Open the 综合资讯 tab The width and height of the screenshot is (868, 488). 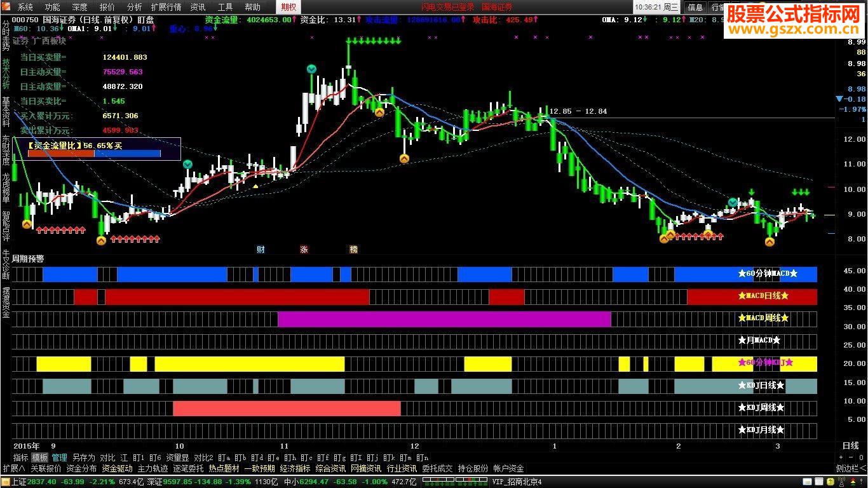point(330,469)
